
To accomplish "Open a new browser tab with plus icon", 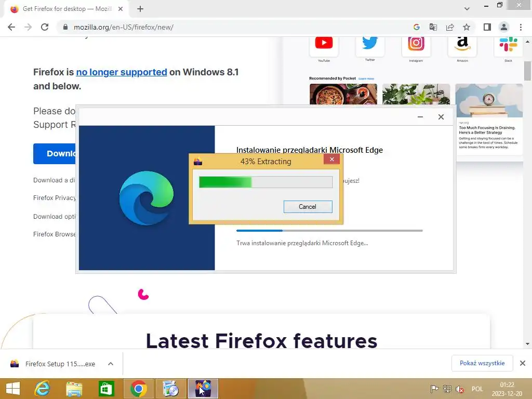I will pyautogui.click(x=140, y=9).
